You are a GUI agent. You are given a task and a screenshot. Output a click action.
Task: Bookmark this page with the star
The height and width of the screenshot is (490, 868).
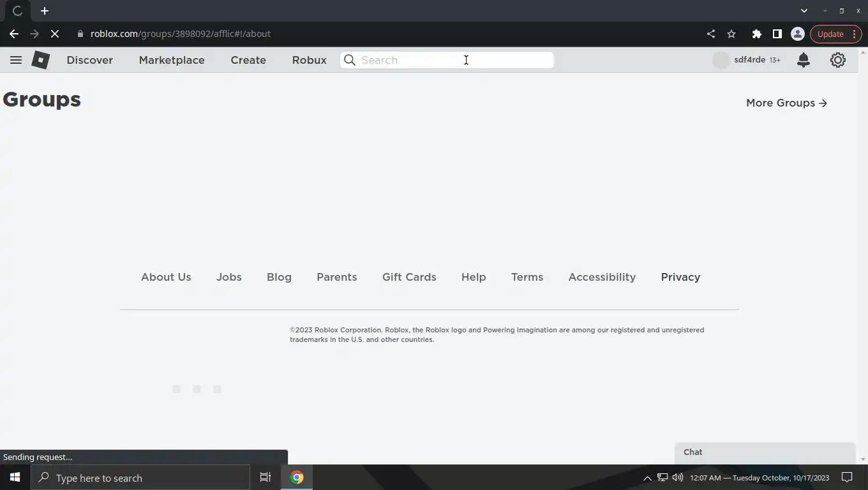[731, 34]
